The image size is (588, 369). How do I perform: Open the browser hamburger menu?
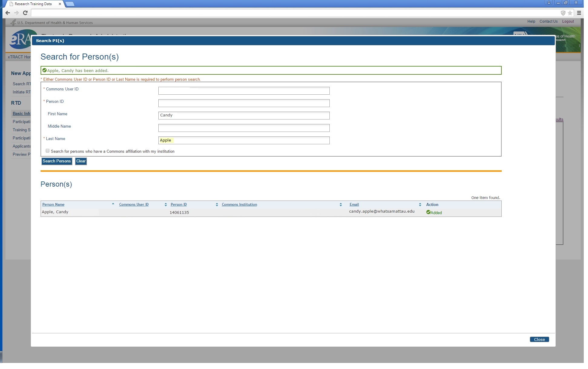click(579, 13)
